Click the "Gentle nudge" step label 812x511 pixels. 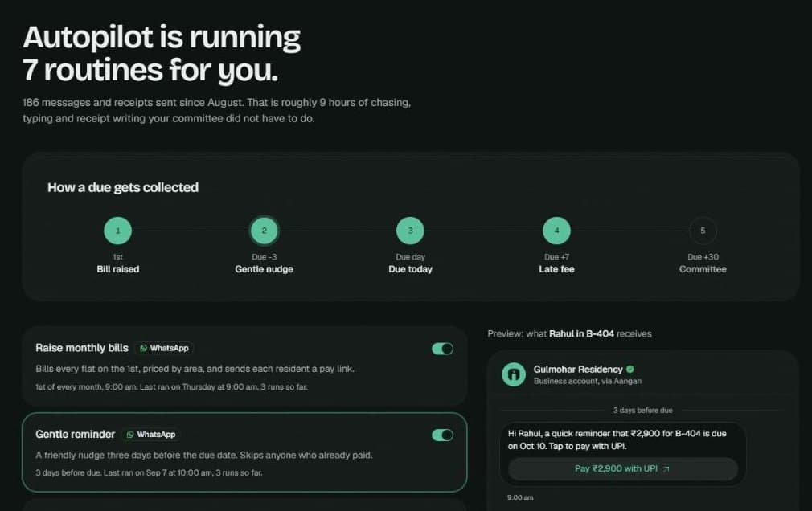coord(265,269)
